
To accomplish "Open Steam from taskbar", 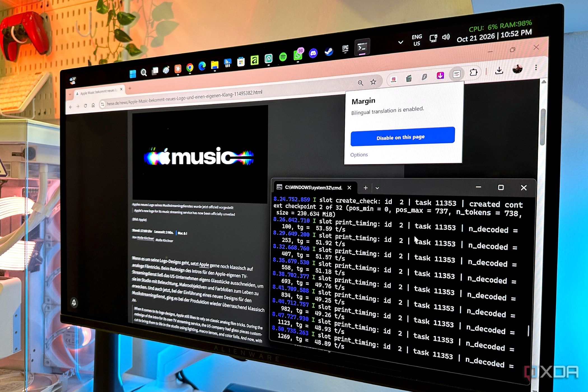I will (x=329, y=51).
